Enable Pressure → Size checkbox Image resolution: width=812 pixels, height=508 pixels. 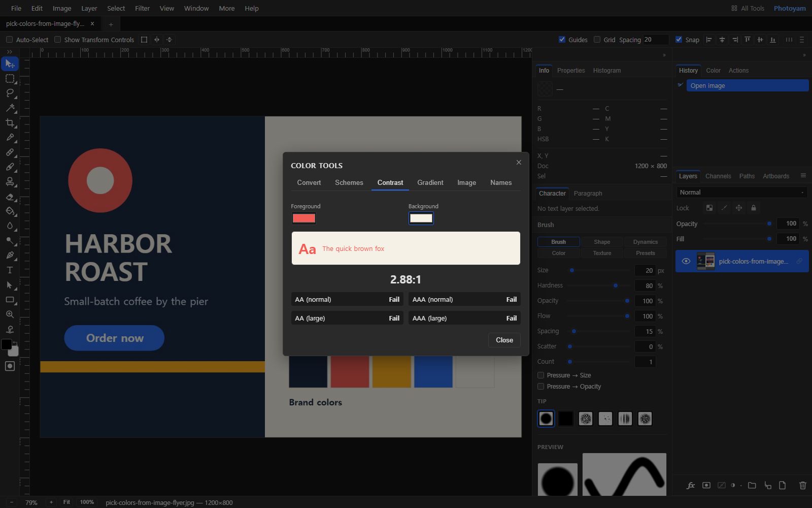click(540, 375)
